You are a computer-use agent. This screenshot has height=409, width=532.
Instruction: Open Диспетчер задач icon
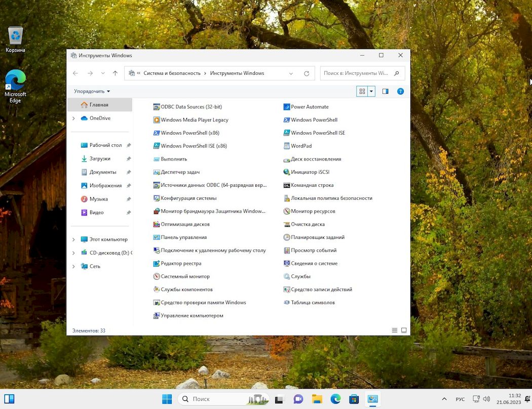[x=157, y=172]
